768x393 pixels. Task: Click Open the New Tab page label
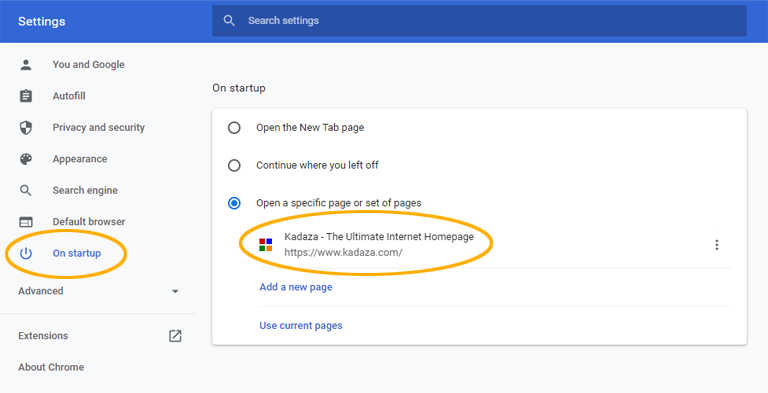click(310, 127)
